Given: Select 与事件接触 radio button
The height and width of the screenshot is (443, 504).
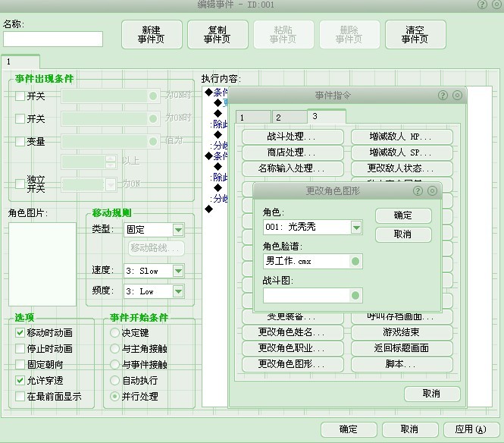Looking at the screenshot, I should pyautogui.click(x=114, y=365).
